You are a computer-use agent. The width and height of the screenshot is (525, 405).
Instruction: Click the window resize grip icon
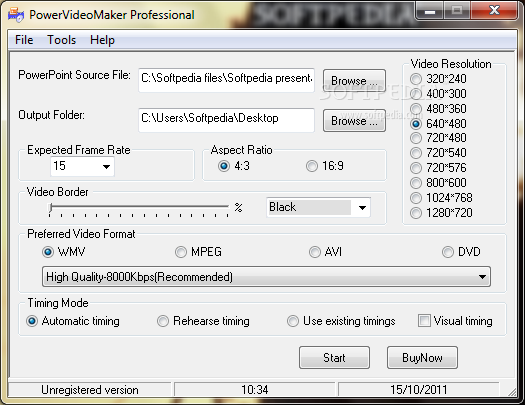(x=511, y=392)
